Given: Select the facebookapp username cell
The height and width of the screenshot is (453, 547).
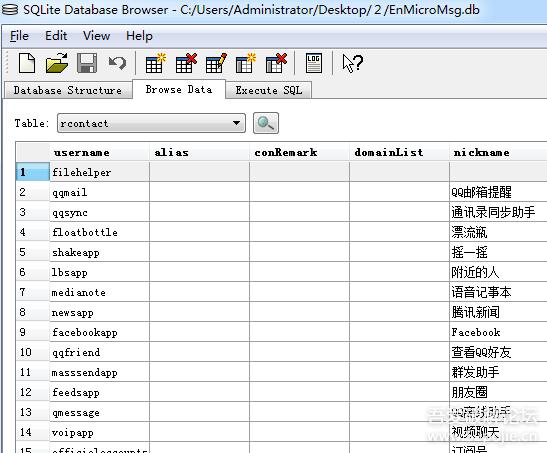Looking at the screenshot, I should [99, 332].
